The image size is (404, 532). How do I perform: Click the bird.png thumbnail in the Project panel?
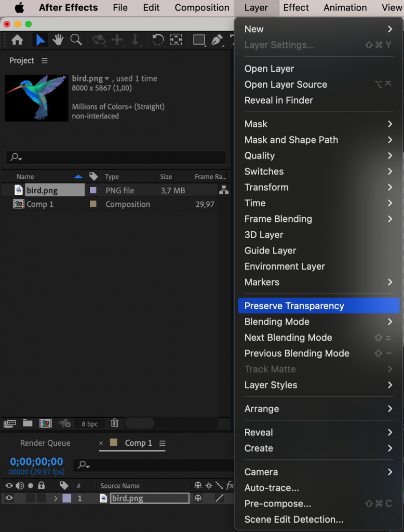coord(36,98)
